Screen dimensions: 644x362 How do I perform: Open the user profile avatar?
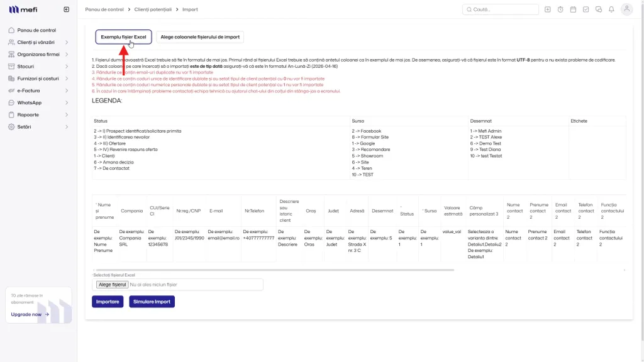tap(627, 9)
